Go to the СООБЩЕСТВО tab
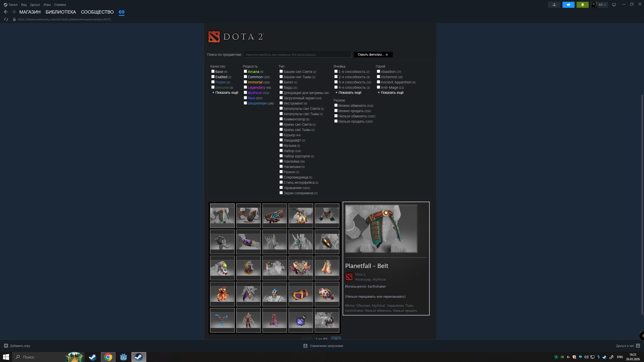 tap(97, 12)
